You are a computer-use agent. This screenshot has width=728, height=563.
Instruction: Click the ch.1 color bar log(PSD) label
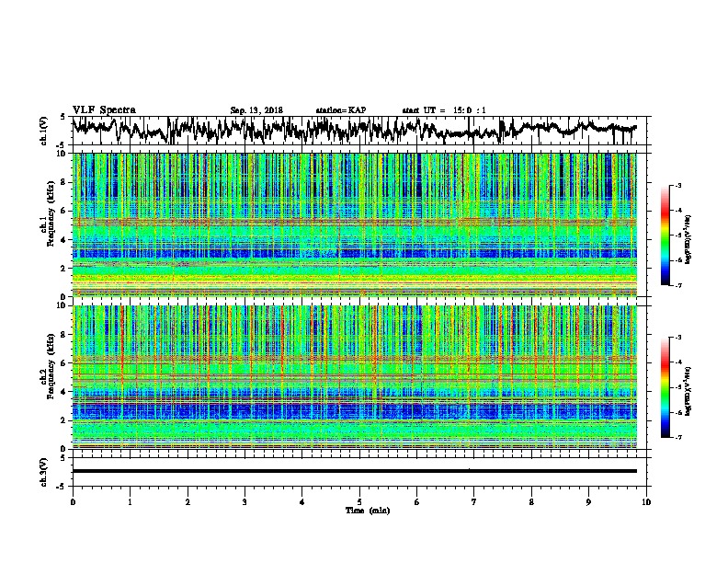(688, 239)
